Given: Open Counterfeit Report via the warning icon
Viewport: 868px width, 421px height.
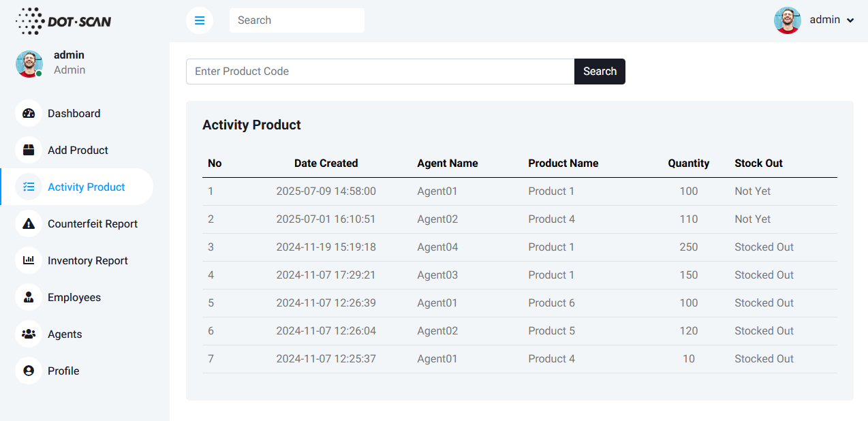Looking at the screenshot, I should click(29, 223).
